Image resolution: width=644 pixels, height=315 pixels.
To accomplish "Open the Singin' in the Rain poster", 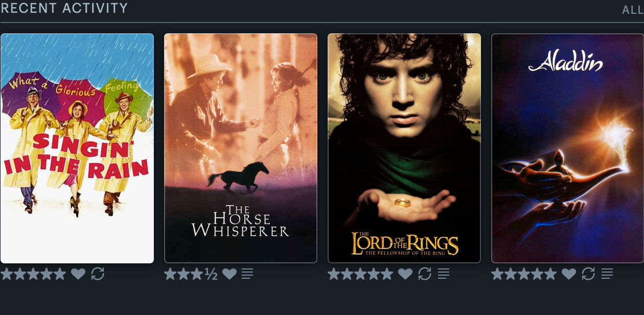I will (x=77, y=148).
